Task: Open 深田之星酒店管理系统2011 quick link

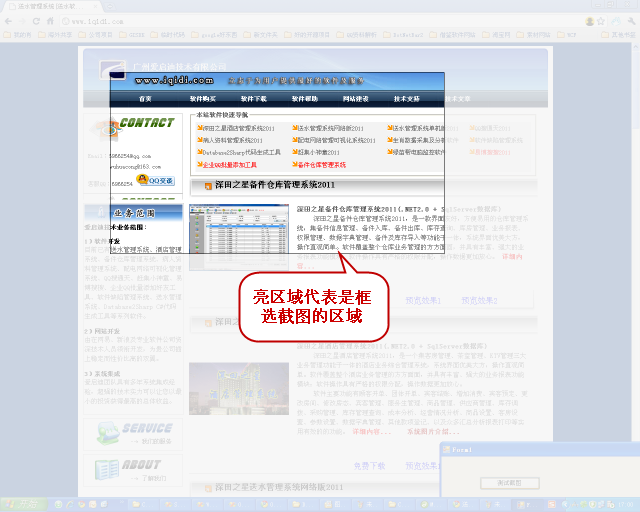Action: click(x=239, y=128)
